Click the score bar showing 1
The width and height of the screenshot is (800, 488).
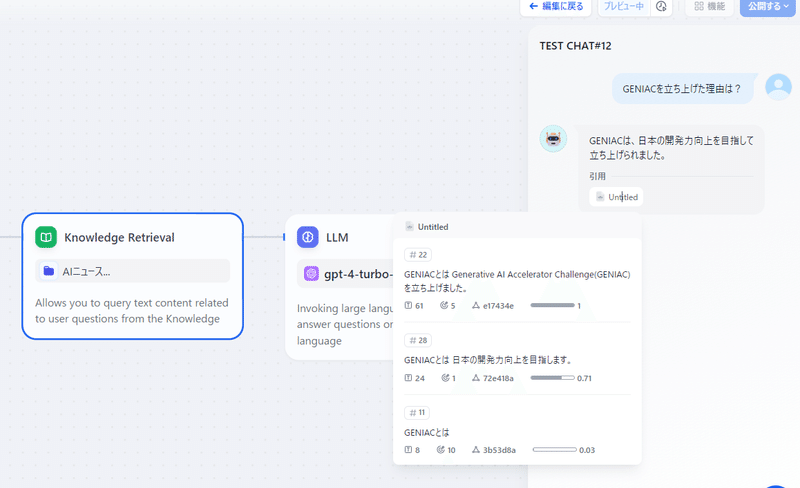[553, 305]
